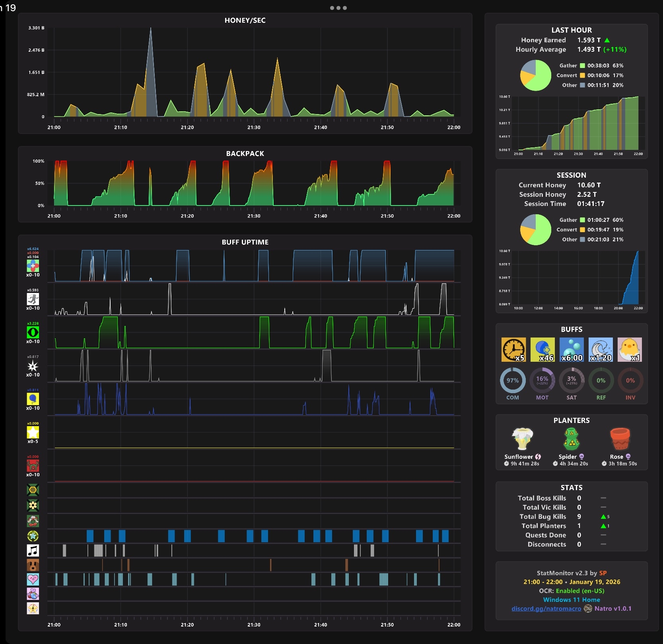Click the baby chick buff icon
This screenshot has width=663, height=644.
[x=630, y=349]
